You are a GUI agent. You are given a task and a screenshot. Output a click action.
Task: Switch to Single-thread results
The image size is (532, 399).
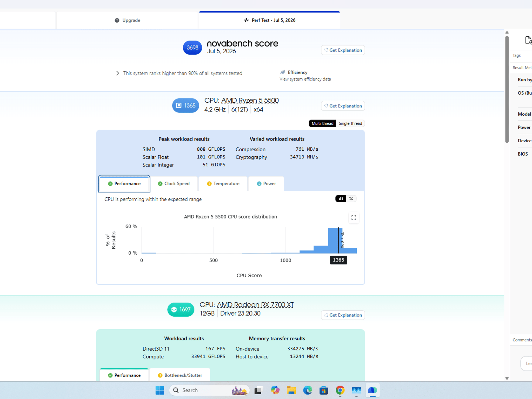point(350,123)
